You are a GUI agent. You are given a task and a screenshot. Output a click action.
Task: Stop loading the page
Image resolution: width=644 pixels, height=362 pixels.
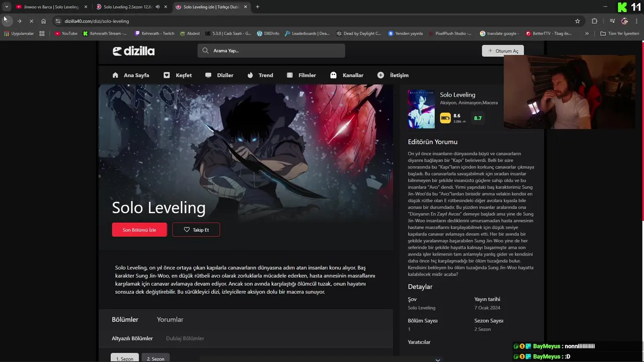point(31,21)
